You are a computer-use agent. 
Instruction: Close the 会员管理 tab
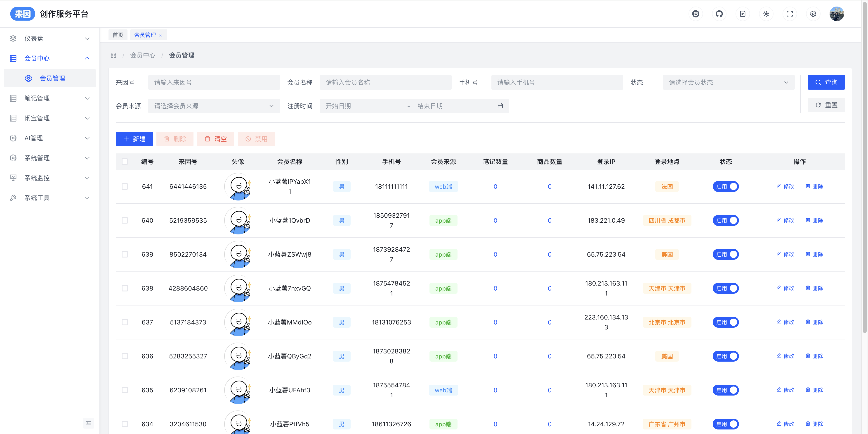pos(161,35)
